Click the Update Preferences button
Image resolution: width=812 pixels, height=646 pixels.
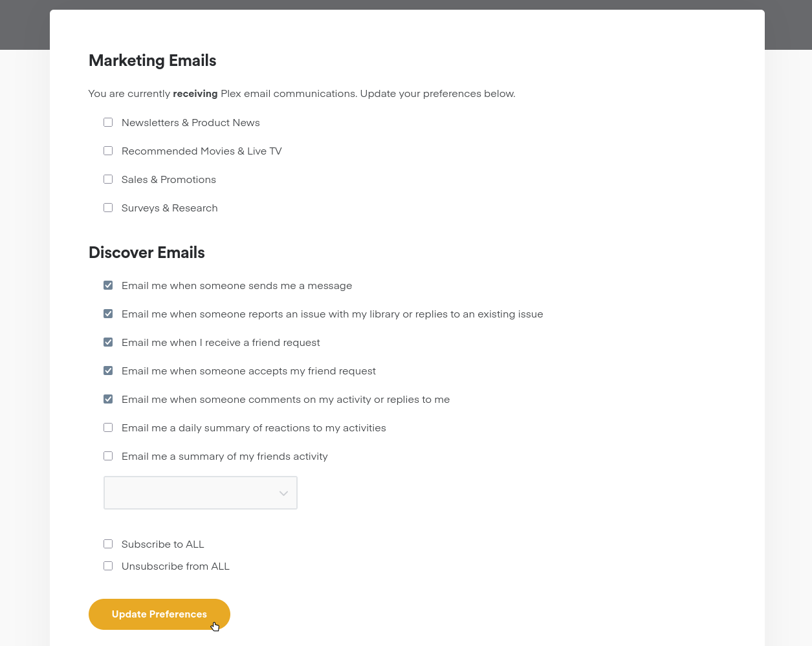coord(159,614)
